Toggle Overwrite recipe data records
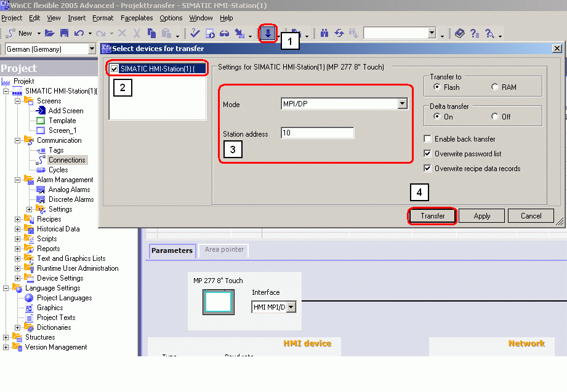The height and width of the screenshot is (392, 567). click(428, 169)
